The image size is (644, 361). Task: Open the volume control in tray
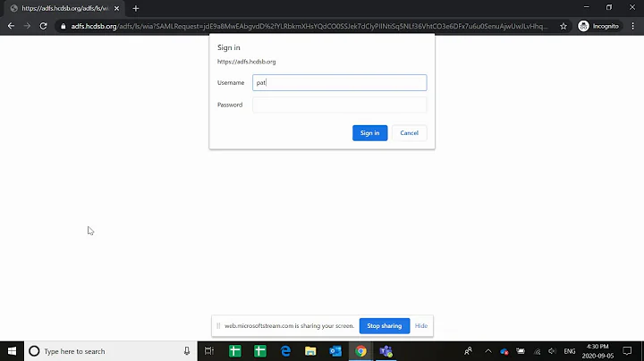(553, 351)
